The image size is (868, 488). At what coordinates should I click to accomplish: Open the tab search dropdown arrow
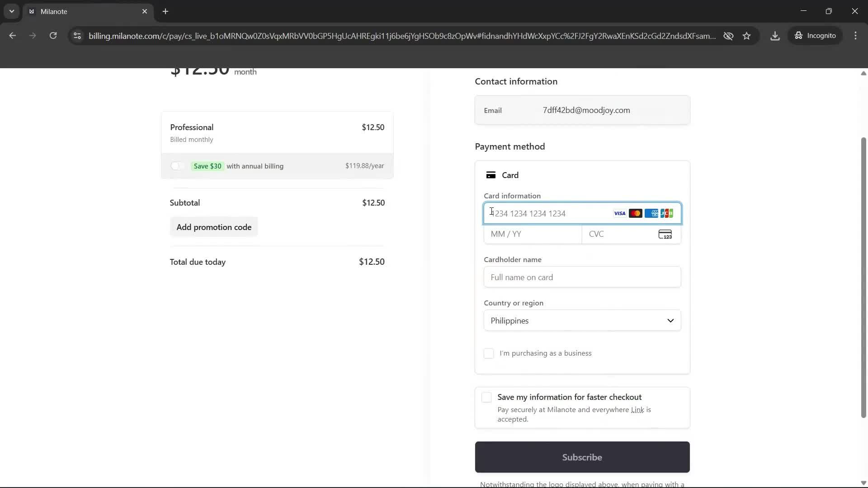point(11,11)
